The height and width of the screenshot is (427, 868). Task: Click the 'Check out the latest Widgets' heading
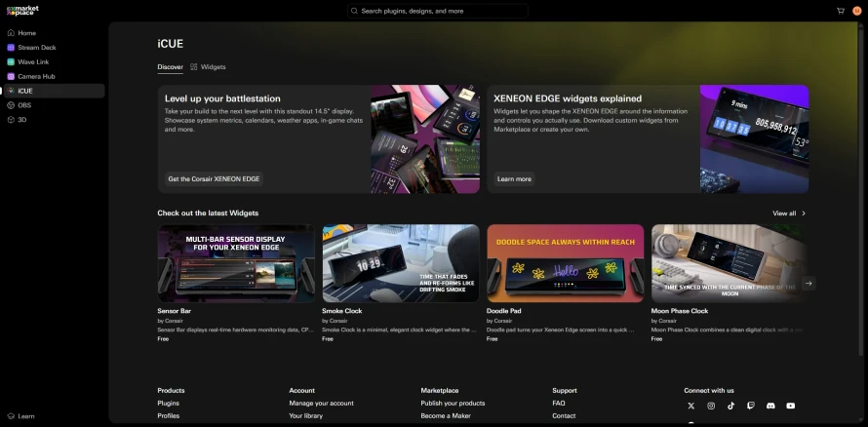[x=208, y=213]
